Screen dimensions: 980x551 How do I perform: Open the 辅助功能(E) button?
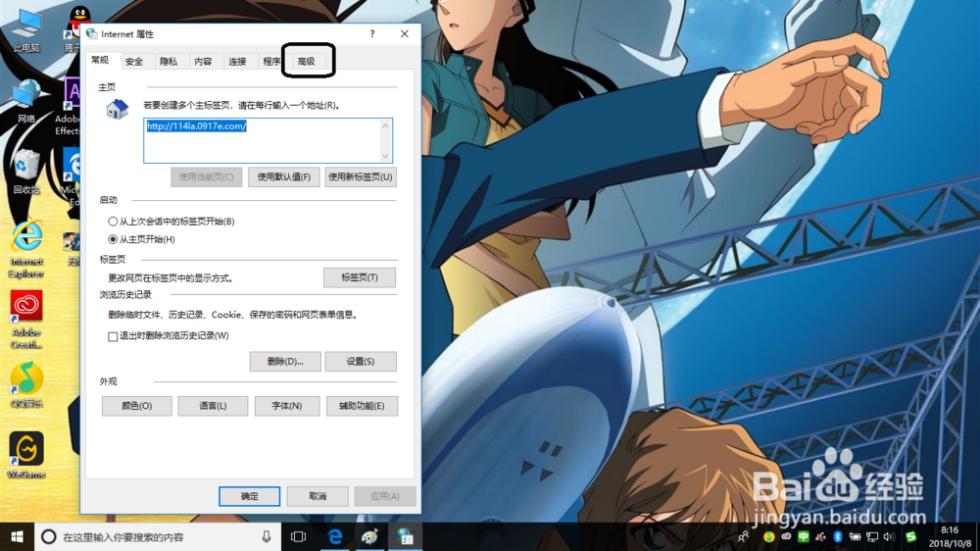point(362,406)
